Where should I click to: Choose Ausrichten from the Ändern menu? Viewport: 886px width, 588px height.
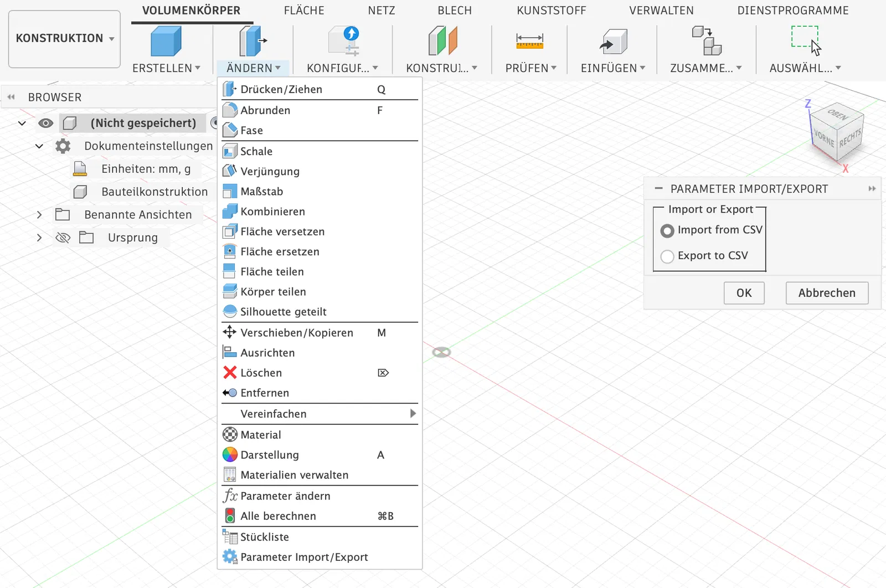320,353
